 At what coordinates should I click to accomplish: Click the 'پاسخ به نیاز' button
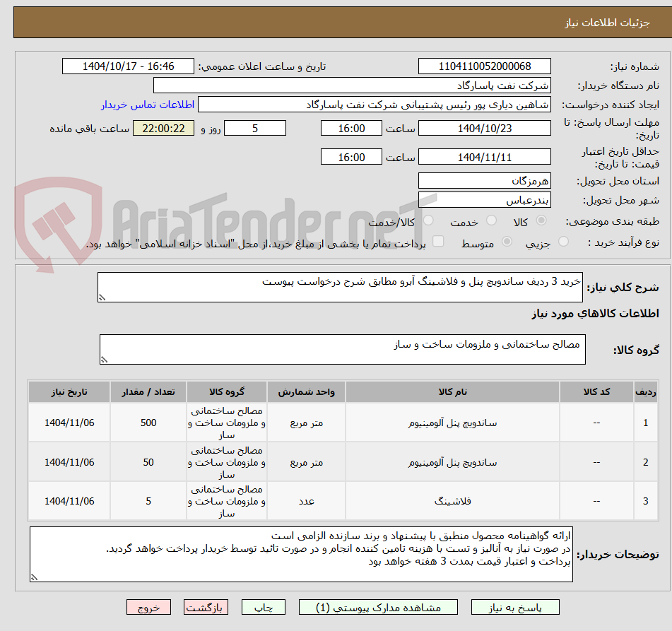click(x=515, y=608)
